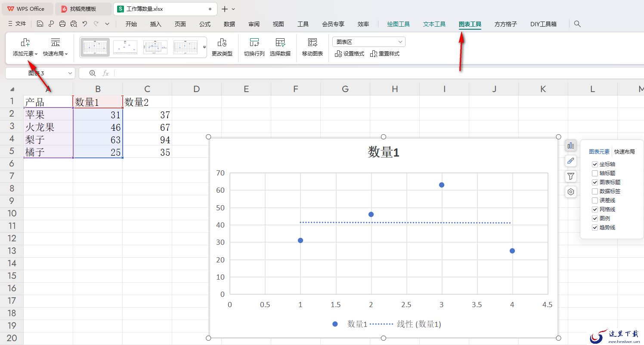Enable the 误差线 error bars checkbox
This screenshot has width=644, height=345.
point(595,200)
